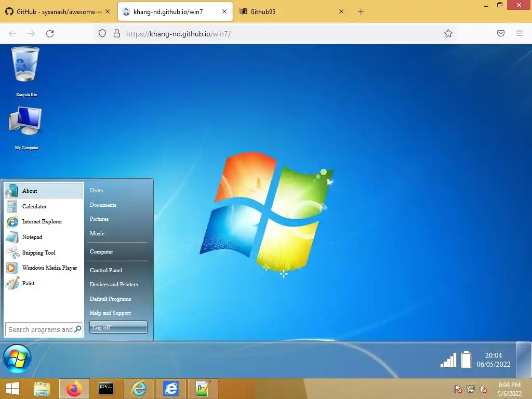Open Computer from start menu right pane

(x=101, y=252)
